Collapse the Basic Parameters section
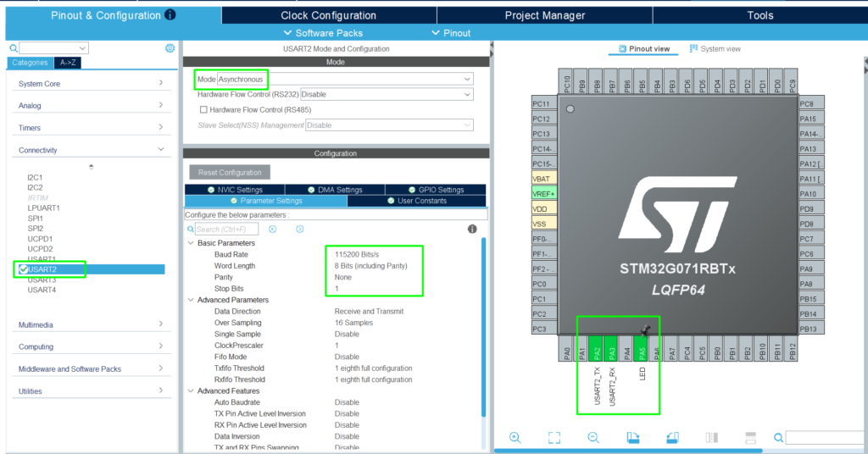 pos(190,243)
